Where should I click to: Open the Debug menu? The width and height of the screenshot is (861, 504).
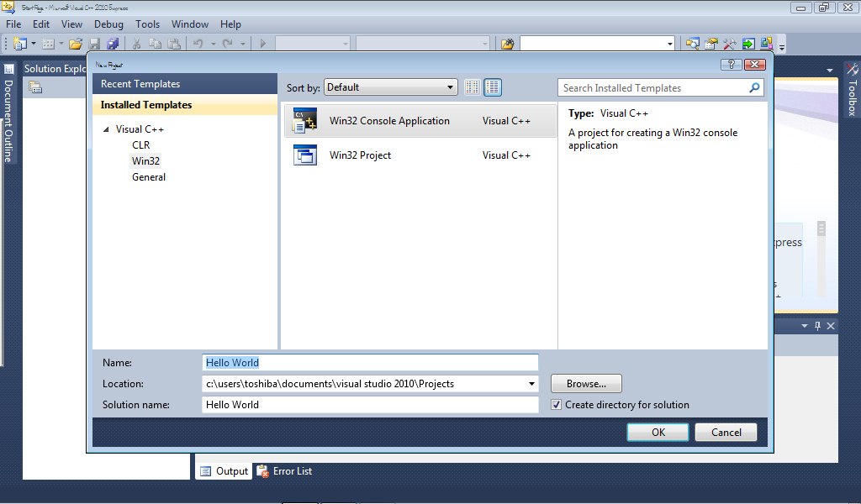tap(108, 24)
